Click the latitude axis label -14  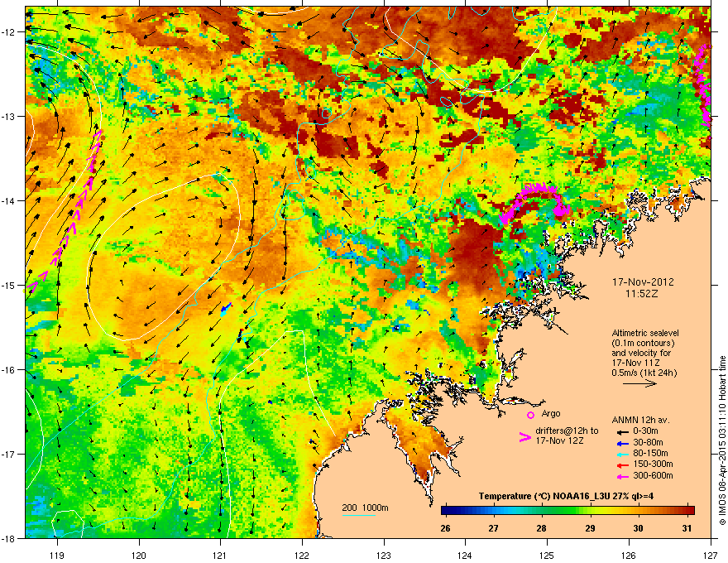[x=8, y=200]
